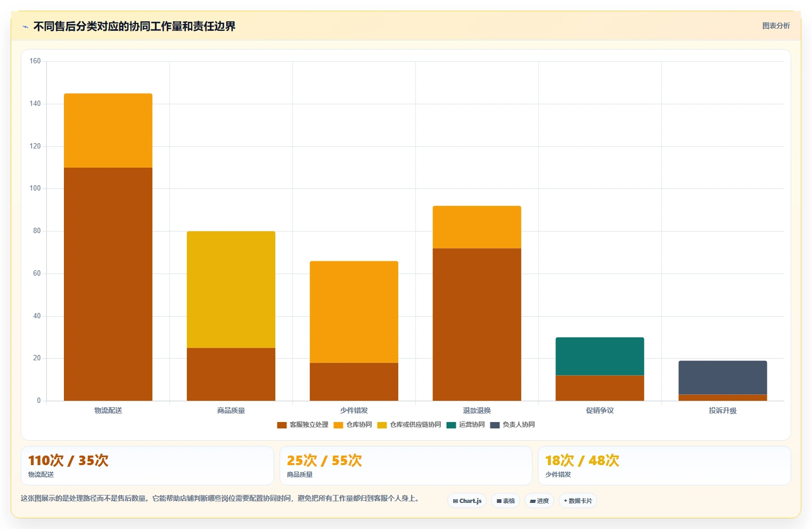Click the 退款退换 x-axis label

(x=477, y=410)
